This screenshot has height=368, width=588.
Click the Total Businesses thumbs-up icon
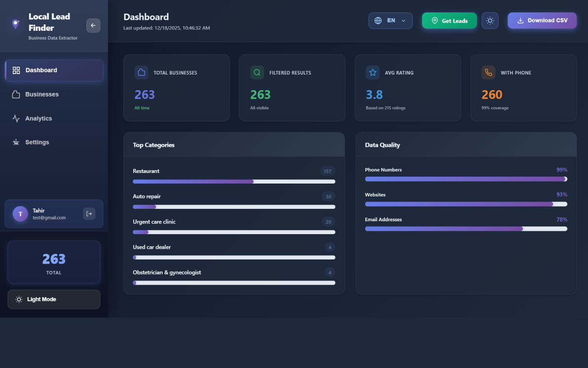141,73
